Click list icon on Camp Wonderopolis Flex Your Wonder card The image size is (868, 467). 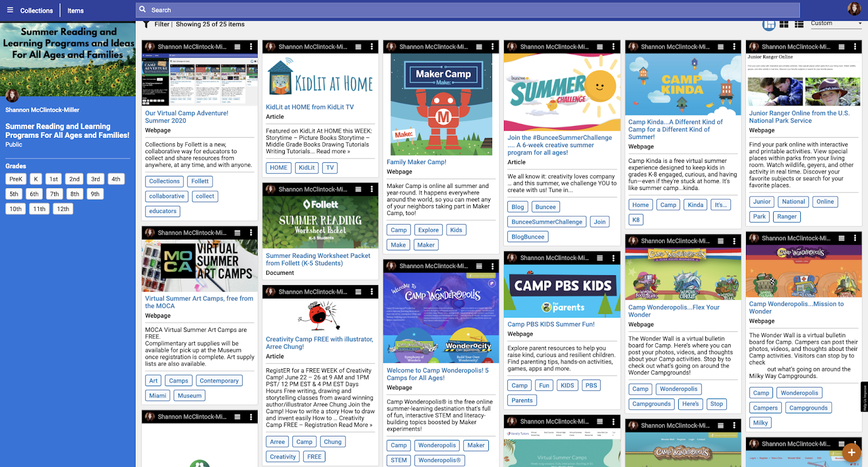(720, 241)
